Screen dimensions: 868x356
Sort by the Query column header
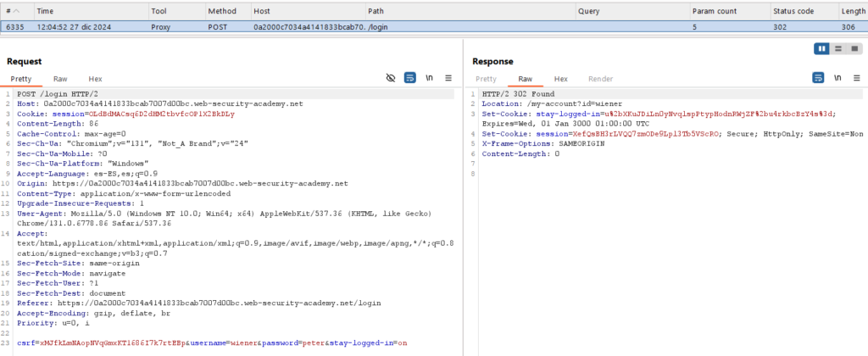(x=632, y=11)
